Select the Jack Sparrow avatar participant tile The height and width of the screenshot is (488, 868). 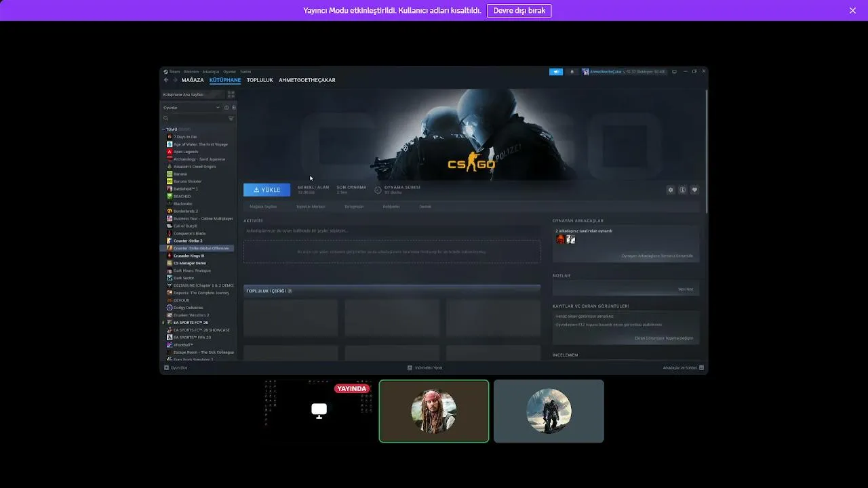434,411
